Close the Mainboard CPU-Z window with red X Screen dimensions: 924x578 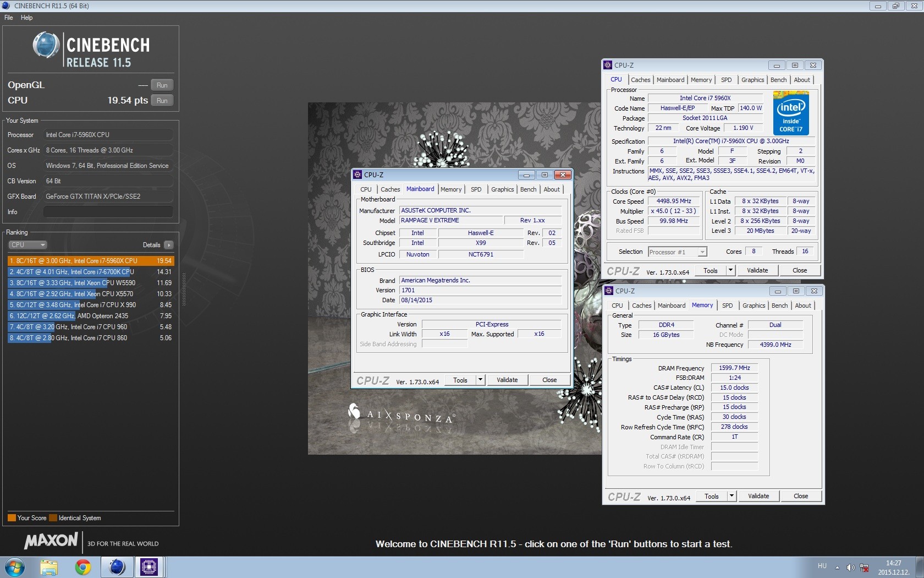tap(562, 175)
